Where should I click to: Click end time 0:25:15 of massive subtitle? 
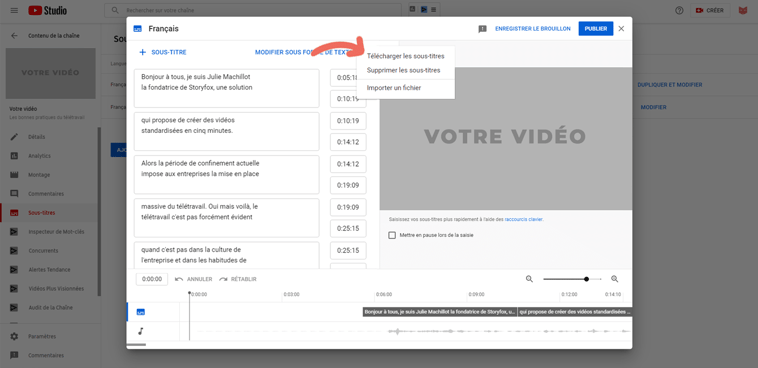point(348,228)
